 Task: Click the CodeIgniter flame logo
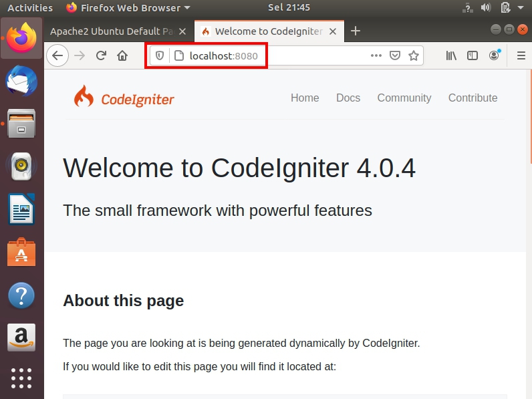point(84,96)
